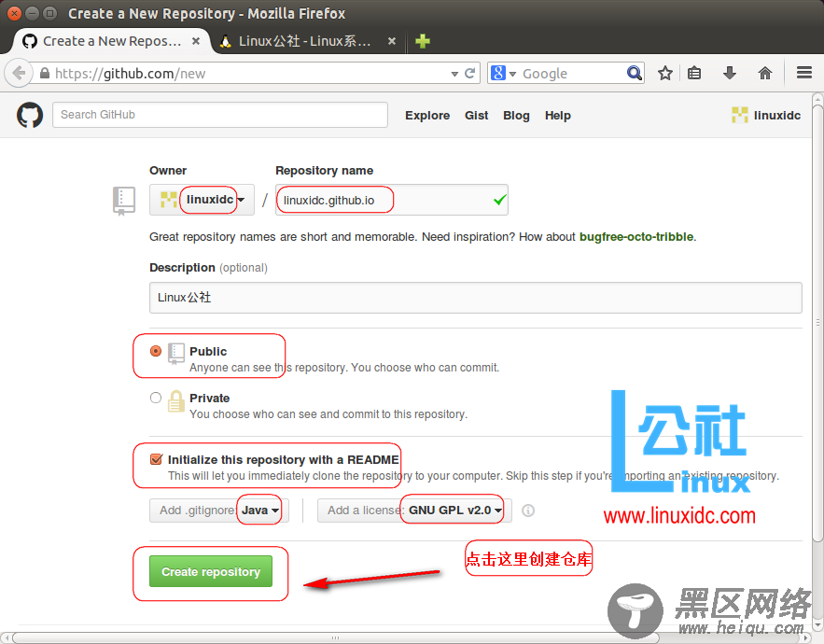This screenshot has height=644, width=824.
Task: Open Gist in GitHub header
Action: pos(476,115)
